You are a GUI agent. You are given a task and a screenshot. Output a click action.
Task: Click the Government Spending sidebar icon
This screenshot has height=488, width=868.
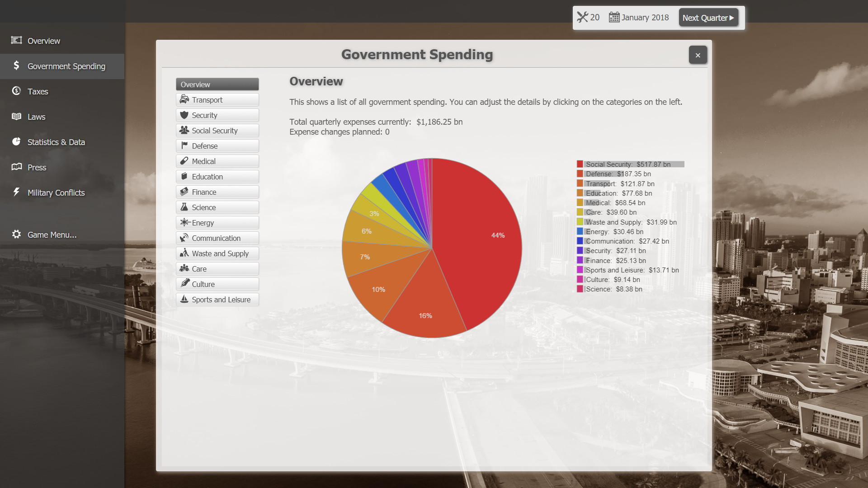coord(16,66)
